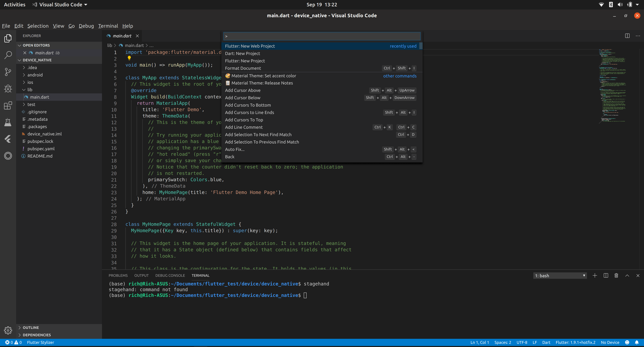This screenshot has width=644, height=347.
Task: Add a new terminal with plus icon
Action: 595,275
